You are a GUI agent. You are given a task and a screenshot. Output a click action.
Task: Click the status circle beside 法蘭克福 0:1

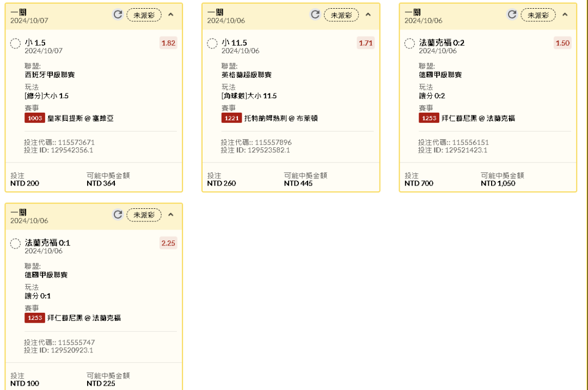[x=15, y=244]
